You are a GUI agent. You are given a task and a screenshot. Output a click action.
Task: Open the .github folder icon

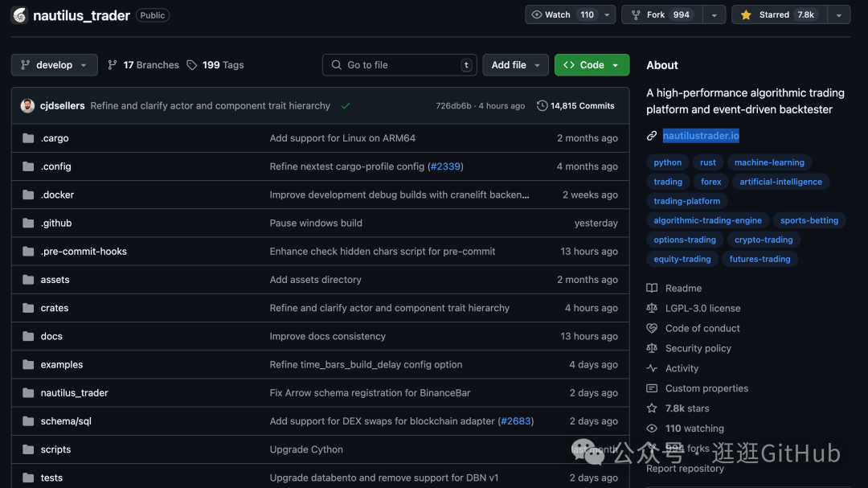tap(28, 223)
